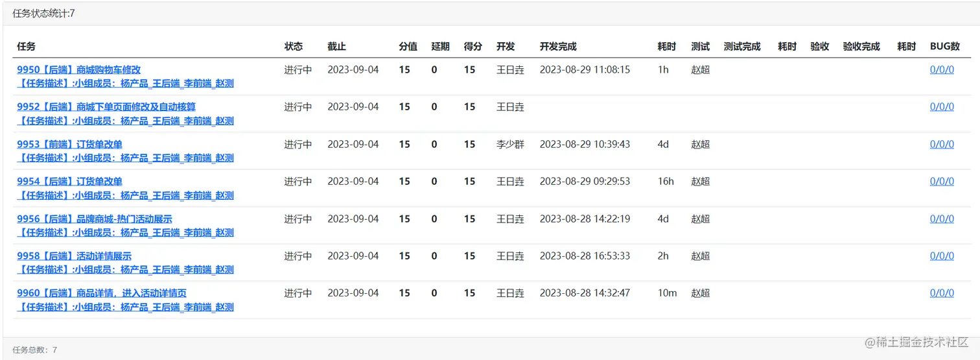The image size is (980, 360).
Task: Click timestamp 2023-08-28 14:22:19
Action: (585, 219)
